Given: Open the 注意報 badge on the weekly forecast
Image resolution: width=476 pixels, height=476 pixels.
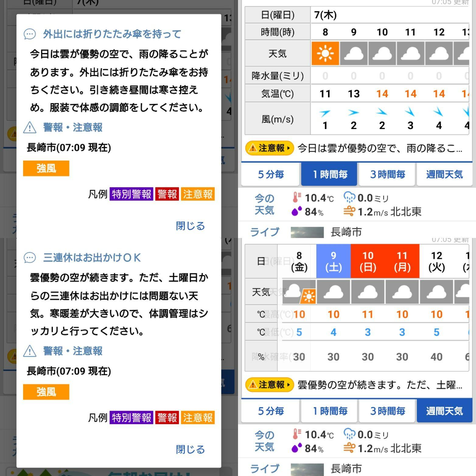Looking at the screenshot, I should [x=269, y=385].
